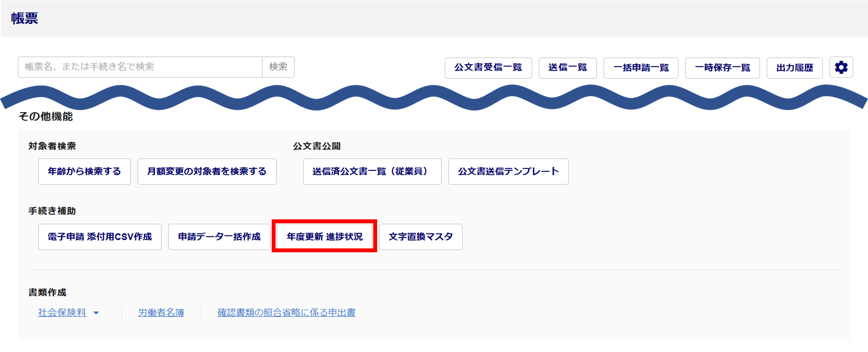Viewport: 868px width, 352px height.
Task: Click the 社会保険料 link
Action: click(x=62, y=313)
